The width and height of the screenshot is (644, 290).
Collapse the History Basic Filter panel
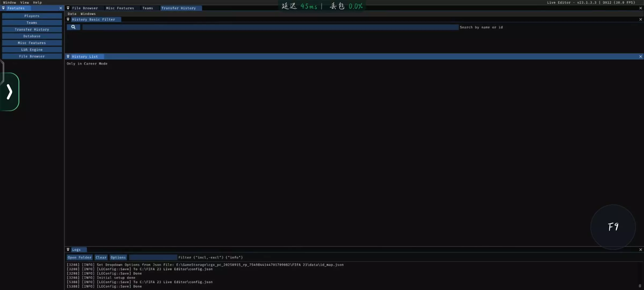[x=68, y=19]
